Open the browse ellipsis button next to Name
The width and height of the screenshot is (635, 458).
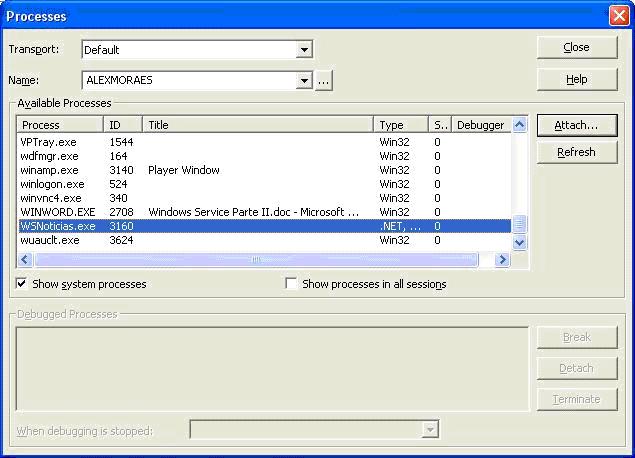click(x=324, y=80)
